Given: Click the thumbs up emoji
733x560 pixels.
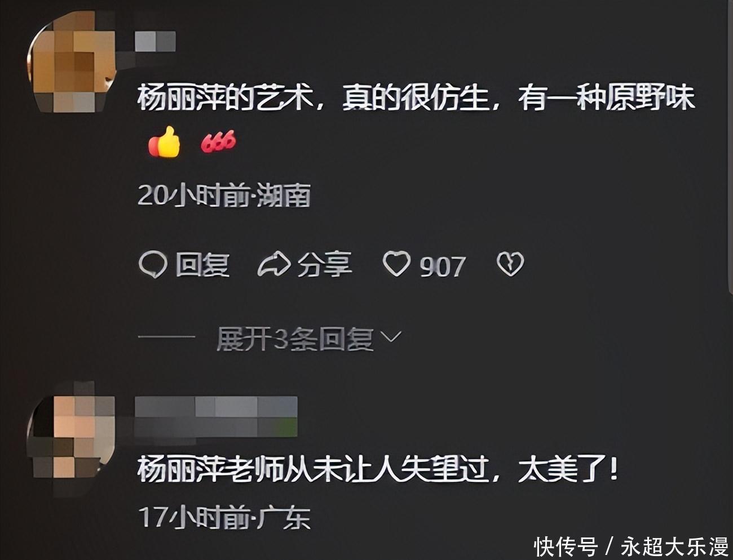Looking at the screenshot, I should (164, 141).
